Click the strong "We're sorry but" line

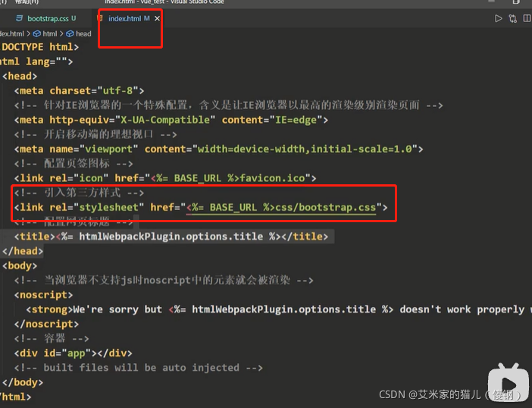[x=278, y=309]
